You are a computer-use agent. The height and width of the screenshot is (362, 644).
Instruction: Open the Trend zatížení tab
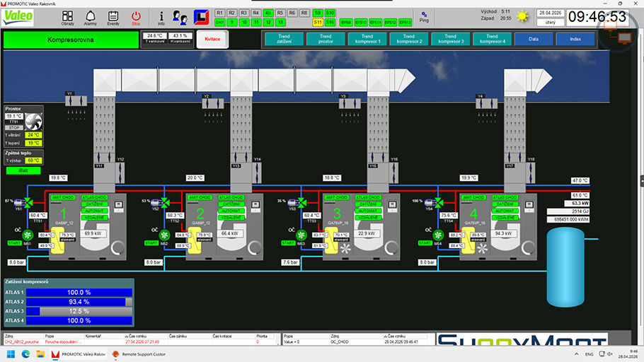pyautogui.click(x=284, y=39)
